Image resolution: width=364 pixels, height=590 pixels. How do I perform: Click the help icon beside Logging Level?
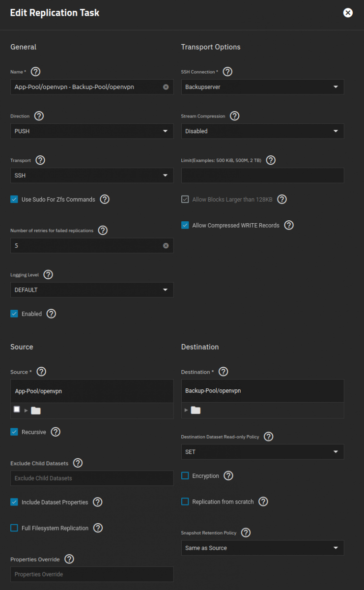(x=48, y=274)
